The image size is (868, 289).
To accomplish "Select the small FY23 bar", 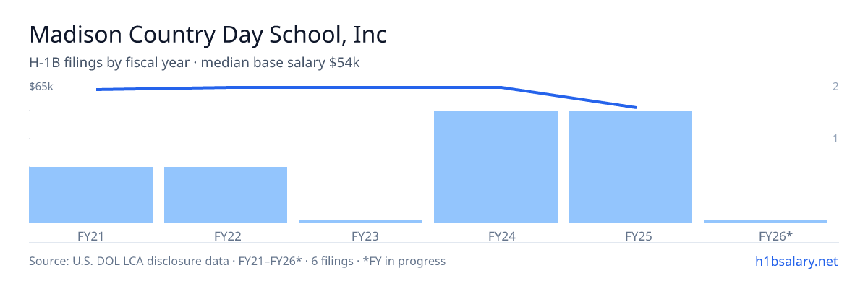I will tap(360, 222).
